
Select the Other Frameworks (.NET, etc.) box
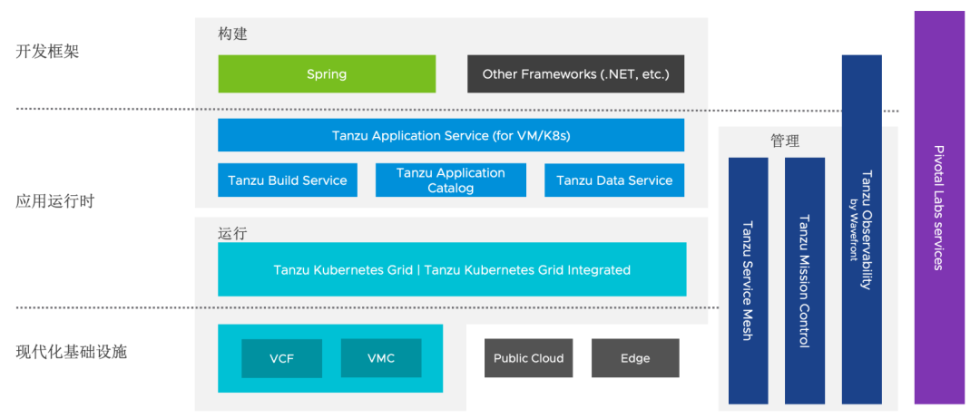click(x=575, y=73)
